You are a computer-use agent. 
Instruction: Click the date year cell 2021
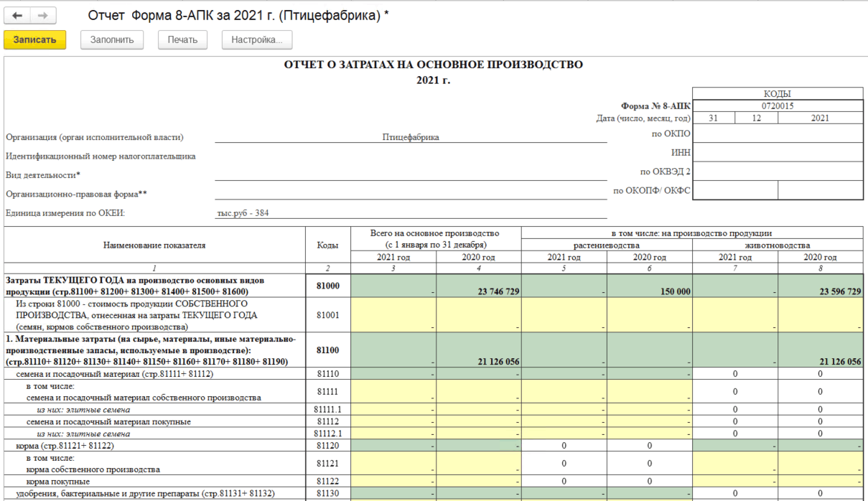(821, 118)
